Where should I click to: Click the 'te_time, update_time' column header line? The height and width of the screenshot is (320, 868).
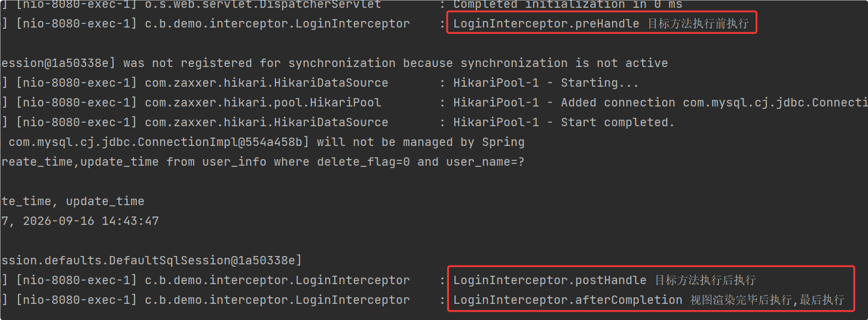[72, 202]
